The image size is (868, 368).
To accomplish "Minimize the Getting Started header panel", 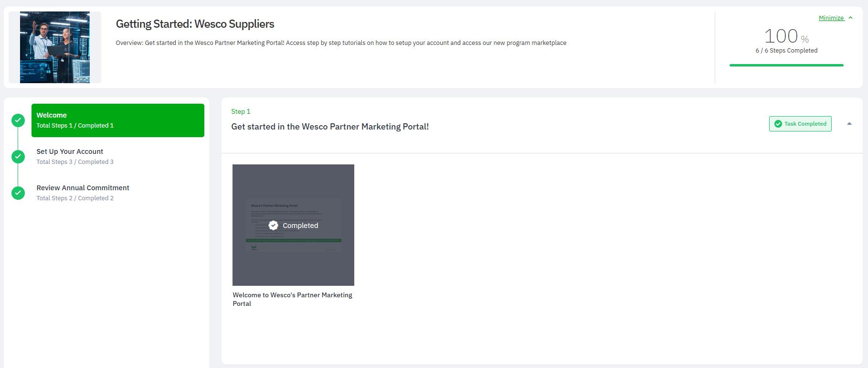I will pos(831,18).
